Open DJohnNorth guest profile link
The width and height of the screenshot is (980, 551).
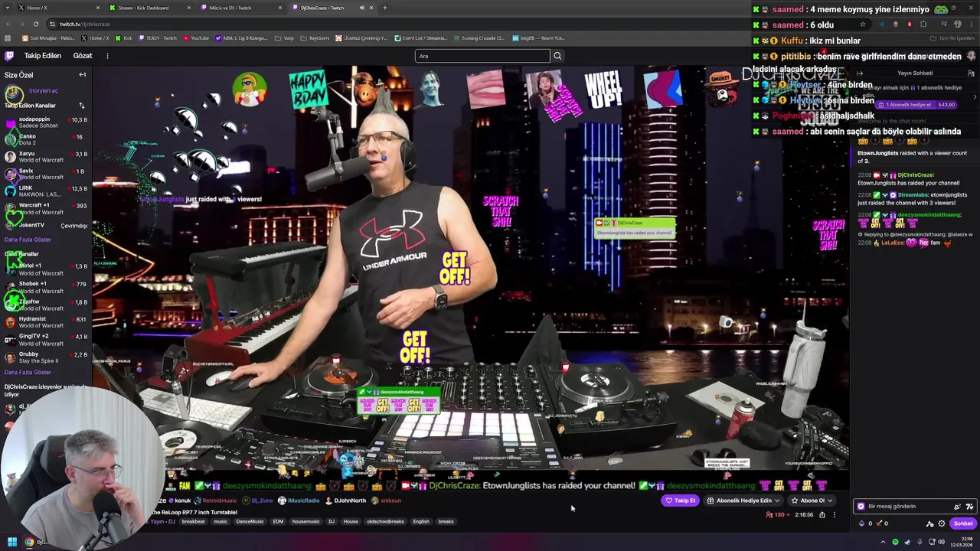[345, 500]
